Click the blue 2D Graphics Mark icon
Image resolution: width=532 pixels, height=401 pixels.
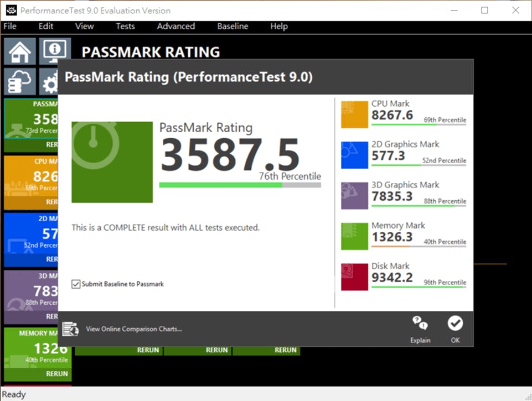pos(354,155)
